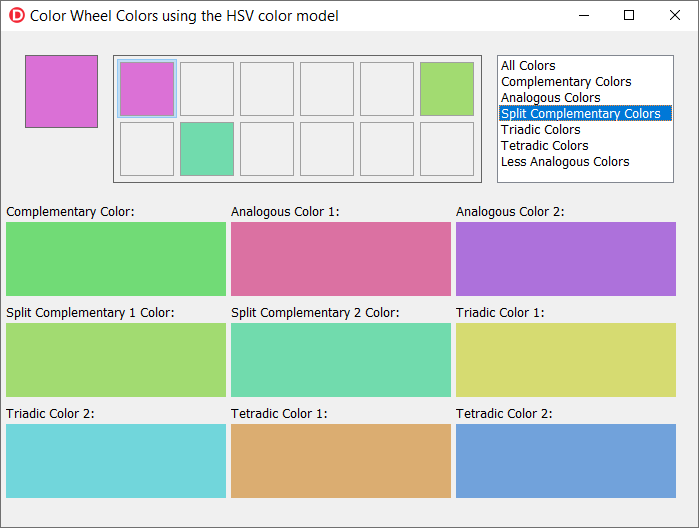Click the purple Analogous Color 2 panel
The image size is (699, 528).
[x=566, y=259]
